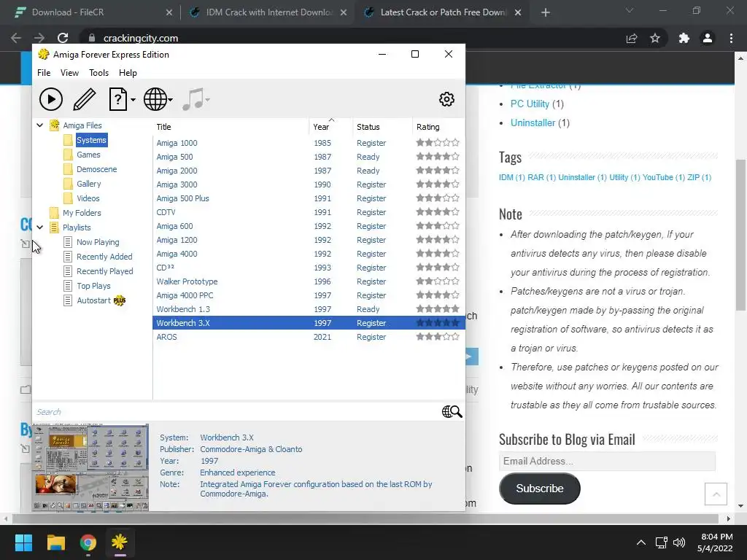Select the Systems folder in tree
Image resolution: width=747 pixels, height=560 pixels.
(x=91, y=140)
